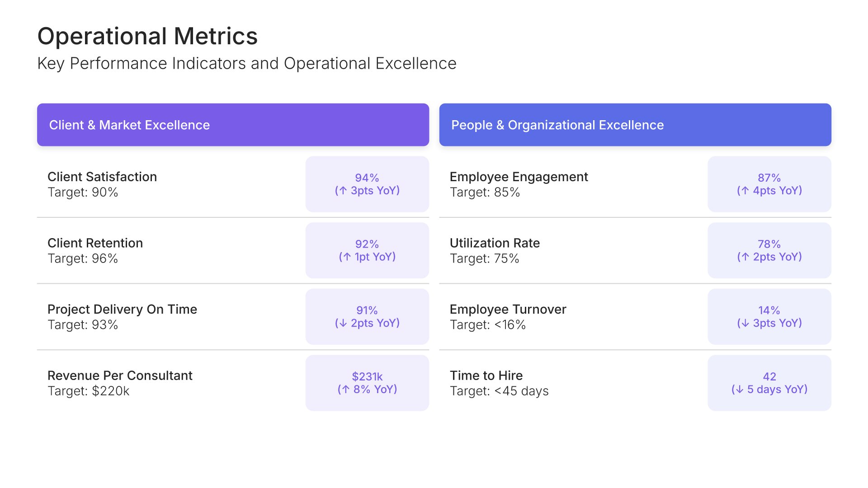868x488 pixels.
Task: Select the Client Satisfaction 94% value card
Action: pyautogui.click(x=367, y=184)
